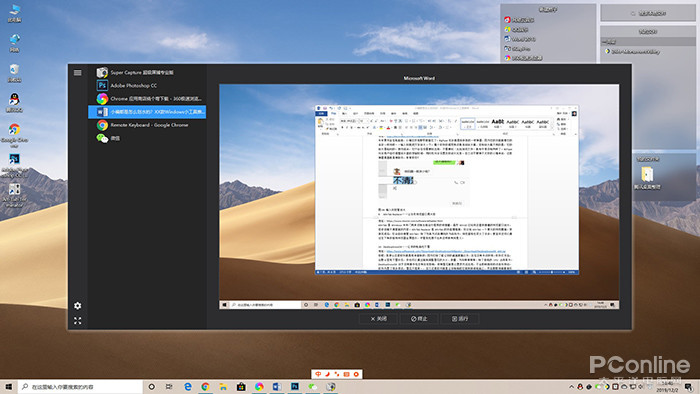700x394 pixels.
Task: Select Adobe Photoshop CC in the app list
Action: click(147, 85)
